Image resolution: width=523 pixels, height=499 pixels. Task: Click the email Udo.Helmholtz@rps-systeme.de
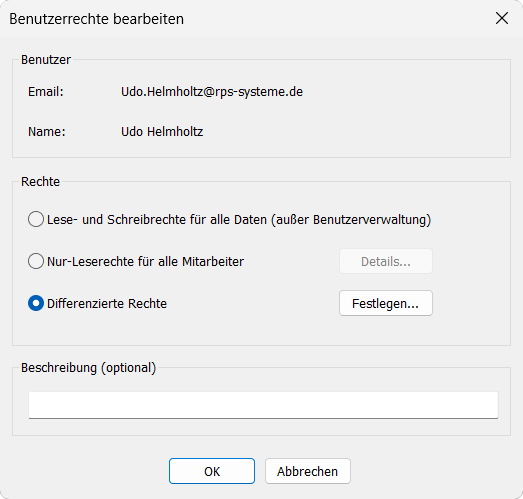coord(212,92)
